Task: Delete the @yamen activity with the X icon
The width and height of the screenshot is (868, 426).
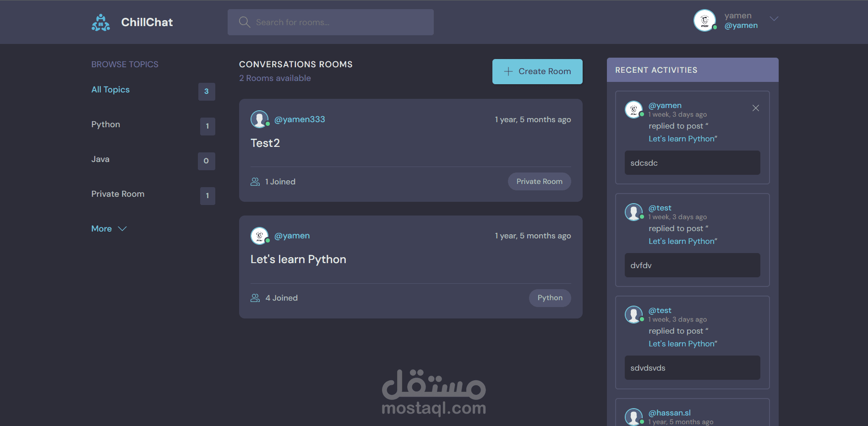Action: coord(756,108)
